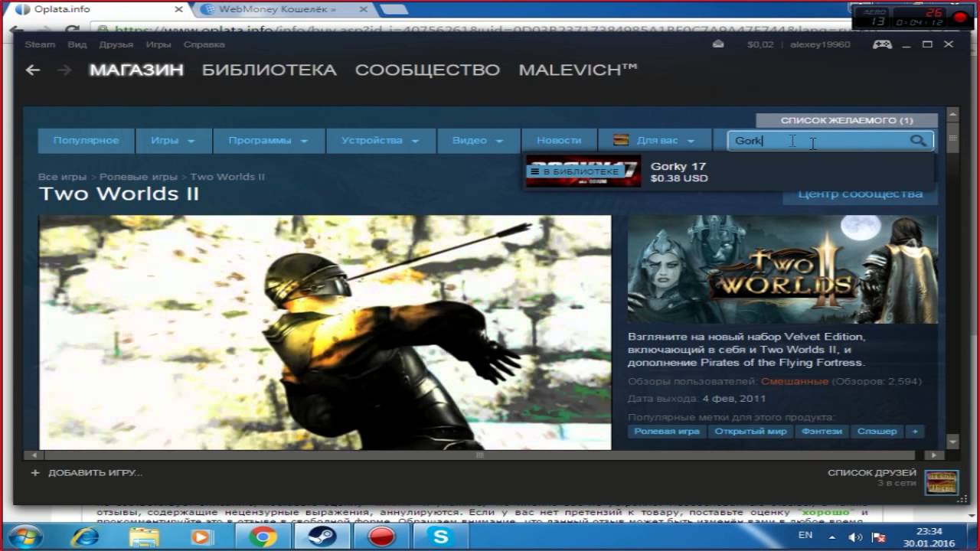
Task: Expand the Для вас dropdown
Action: tap(655, 141)
